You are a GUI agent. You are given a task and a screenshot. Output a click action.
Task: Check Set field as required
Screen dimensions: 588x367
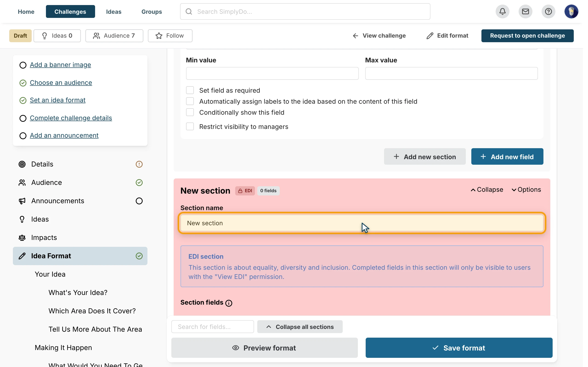[x=190, y=90]
